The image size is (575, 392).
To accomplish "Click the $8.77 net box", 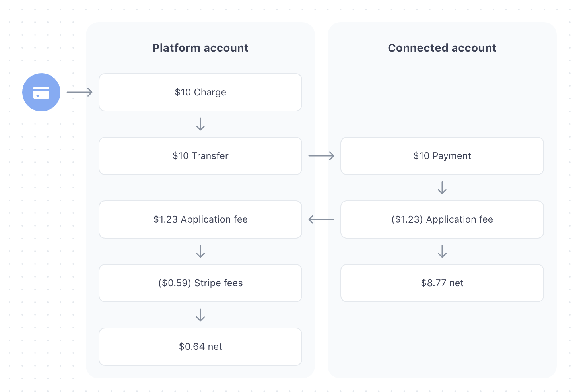I will coord(442,283).
